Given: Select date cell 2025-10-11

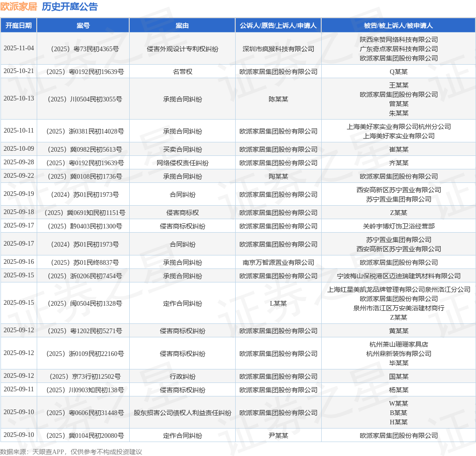Looking at the screenshot, I should (19, 131).
